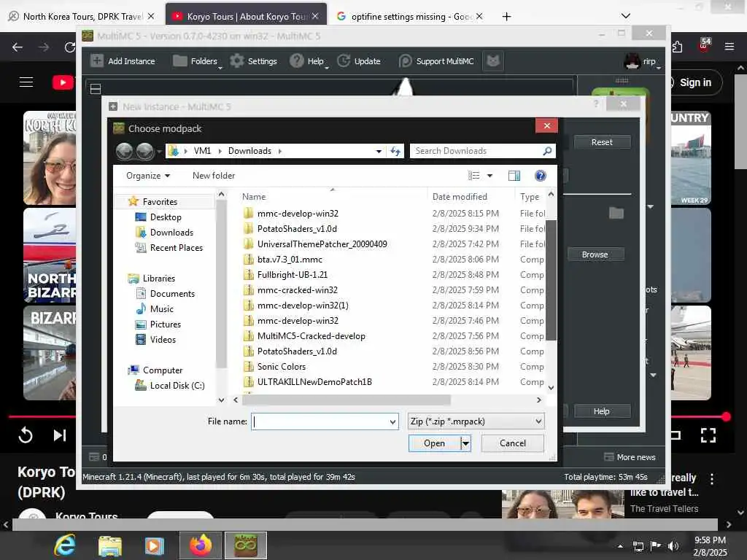Open the Zip file type filter dropdown
Image resolution: width=747 pixels, height=560 pixels.
[476, 421]
